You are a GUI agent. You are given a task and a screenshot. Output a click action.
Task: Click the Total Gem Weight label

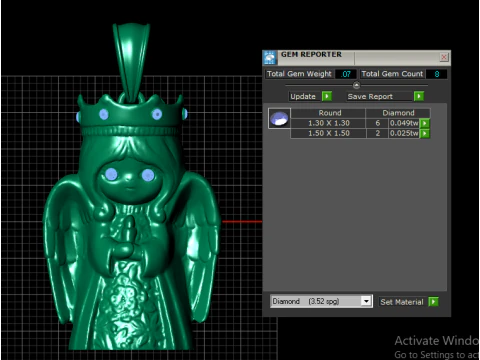click(299, 74)
